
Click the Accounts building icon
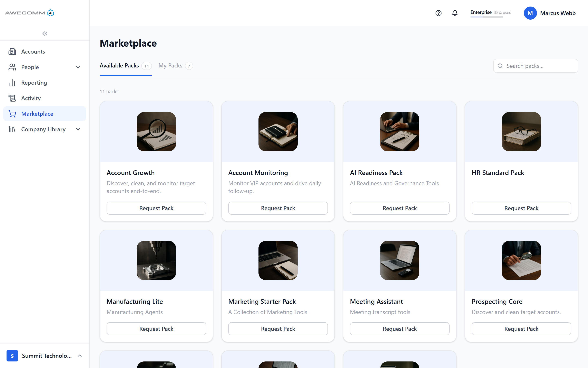click(12, 52)
